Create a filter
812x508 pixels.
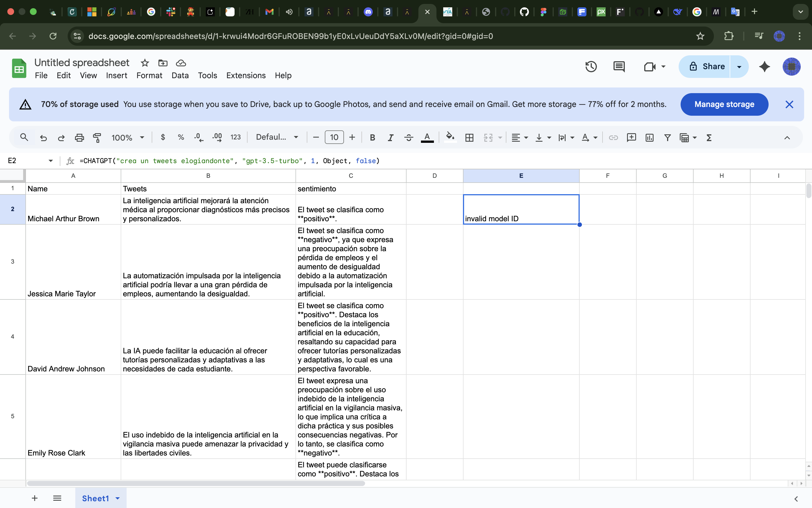tap(667, 137)
